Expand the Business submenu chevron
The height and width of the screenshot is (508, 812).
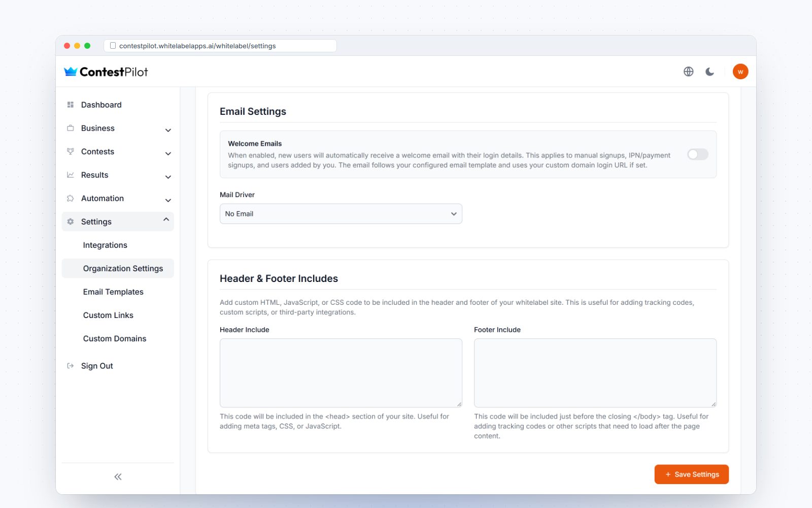click(168, 130)
